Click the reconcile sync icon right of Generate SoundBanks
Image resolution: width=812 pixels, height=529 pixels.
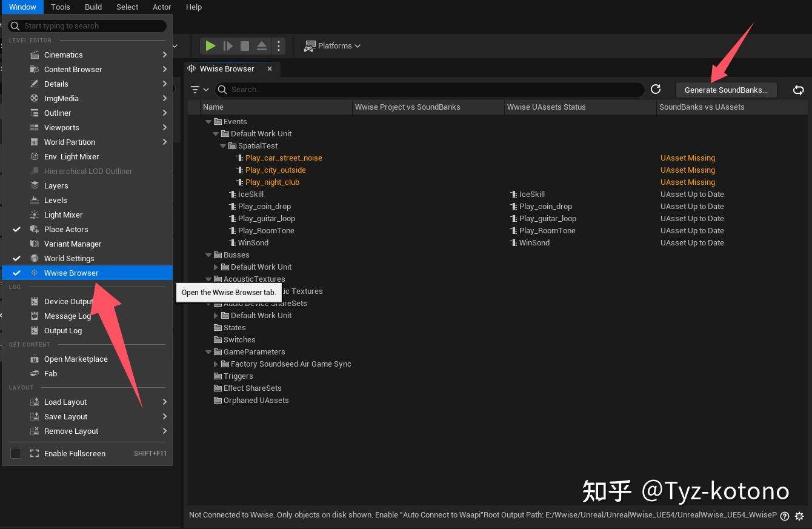click(x=798, y=89)
